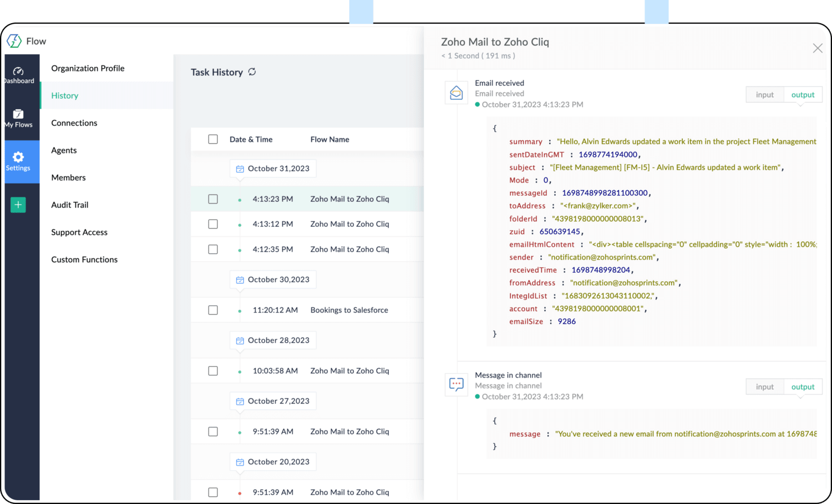
Task: Open the 4:12:35 PM Zoho Mail task row
Action: click(x=349, y=250)
